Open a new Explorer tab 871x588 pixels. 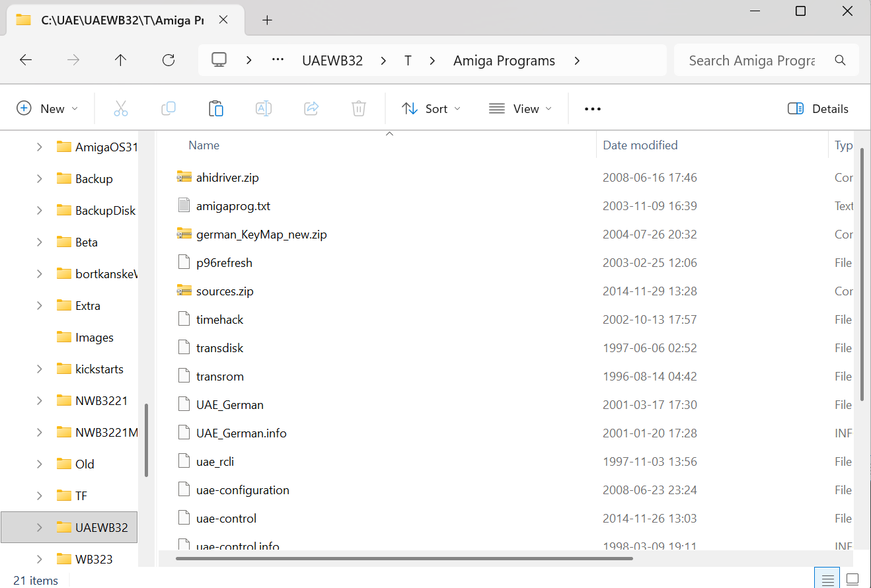(267, 20)
